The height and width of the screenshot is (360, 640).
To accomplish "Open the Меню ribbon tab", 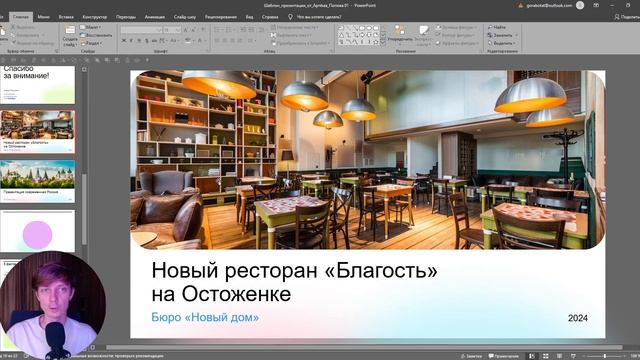I will click(x=44, y=17).
